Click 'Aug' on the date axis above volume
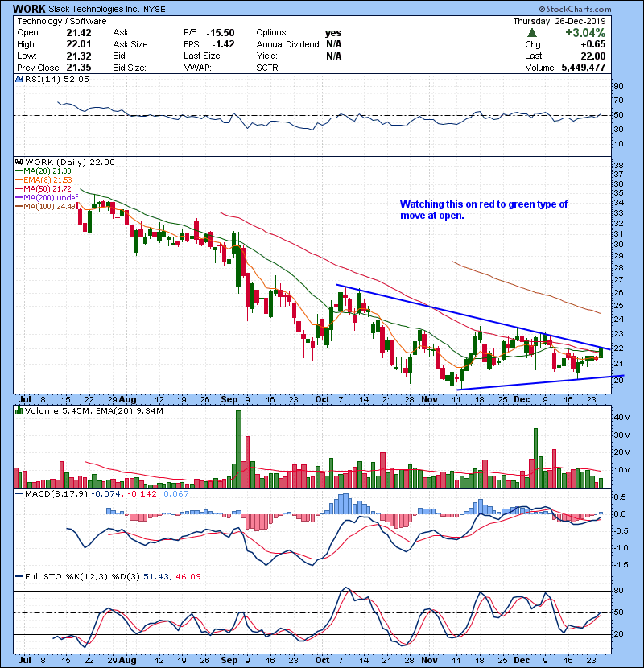Screen dimensions: 644x668 127,400
